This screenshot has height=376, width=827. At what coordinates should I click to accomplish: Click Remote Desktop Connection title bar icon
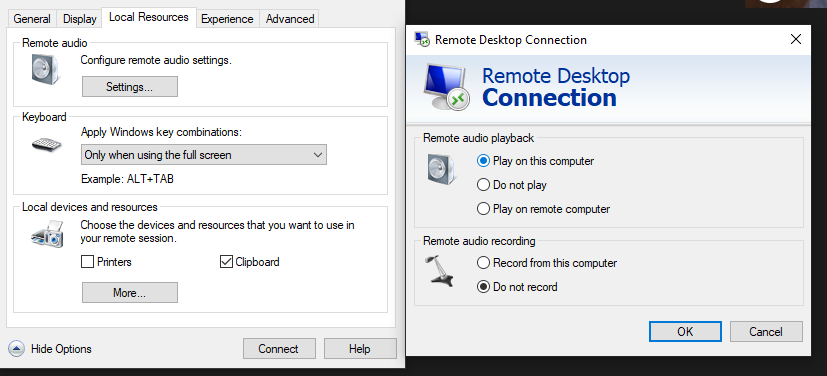[422, 40]
